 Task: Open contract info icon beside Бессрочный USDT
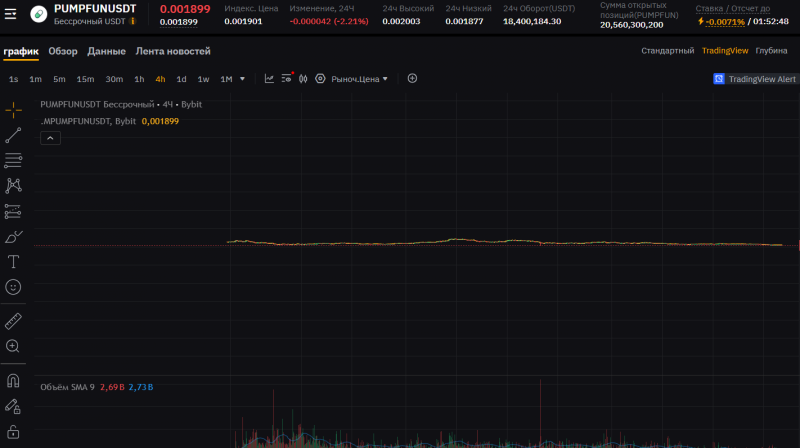pos(133,21)
